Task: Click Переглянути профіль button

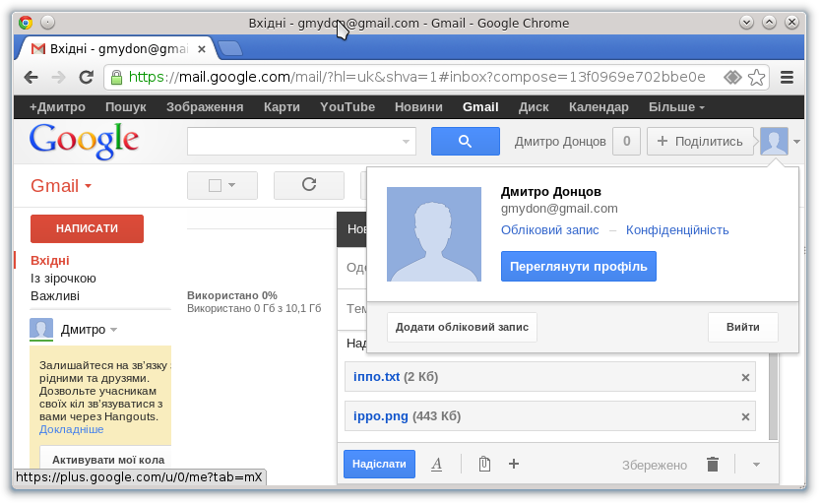Action: click(578, 267)
